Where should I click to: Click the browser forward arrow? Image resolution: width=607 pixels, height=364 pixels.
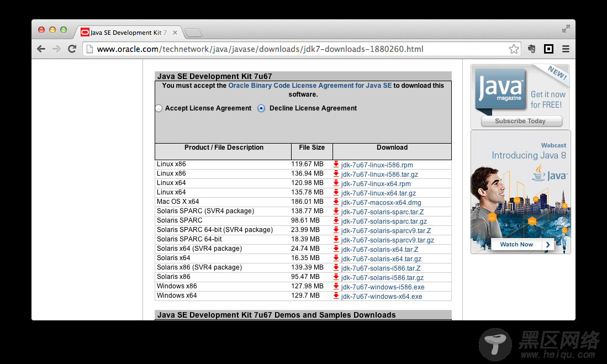56,49
